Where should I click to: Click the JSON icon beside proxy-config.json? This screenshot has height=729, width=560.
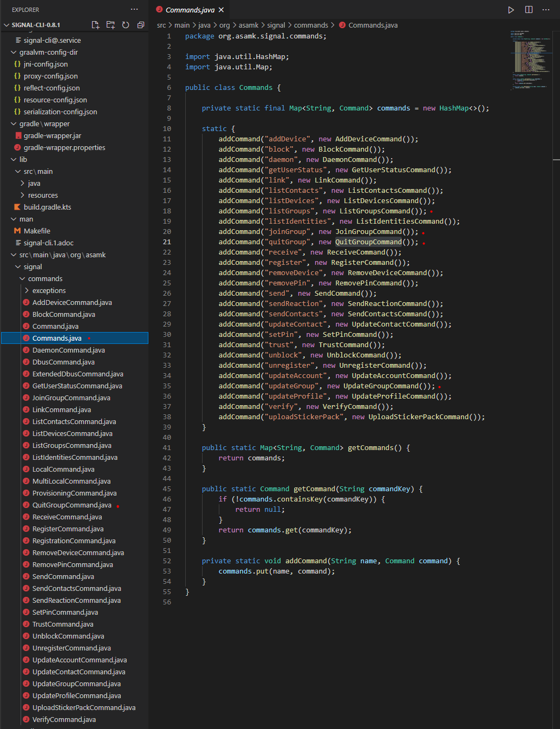pos(17,76)
